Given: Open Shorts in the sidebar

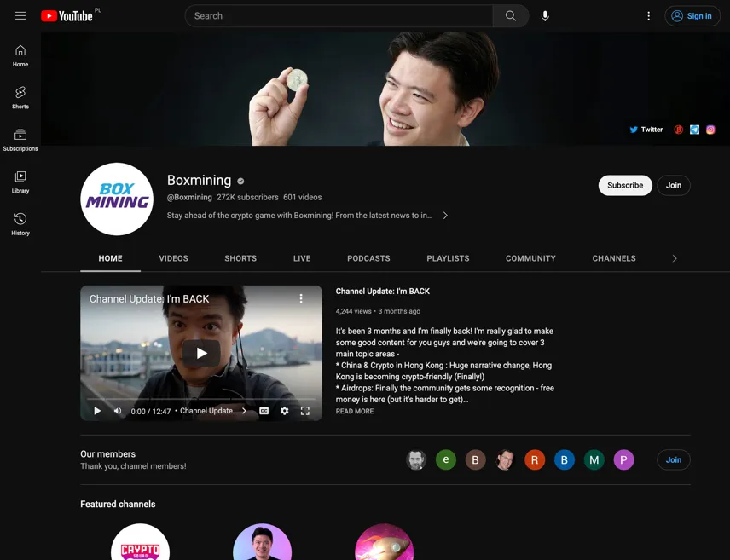Looking at the screenshot, I should pos(20,98).
